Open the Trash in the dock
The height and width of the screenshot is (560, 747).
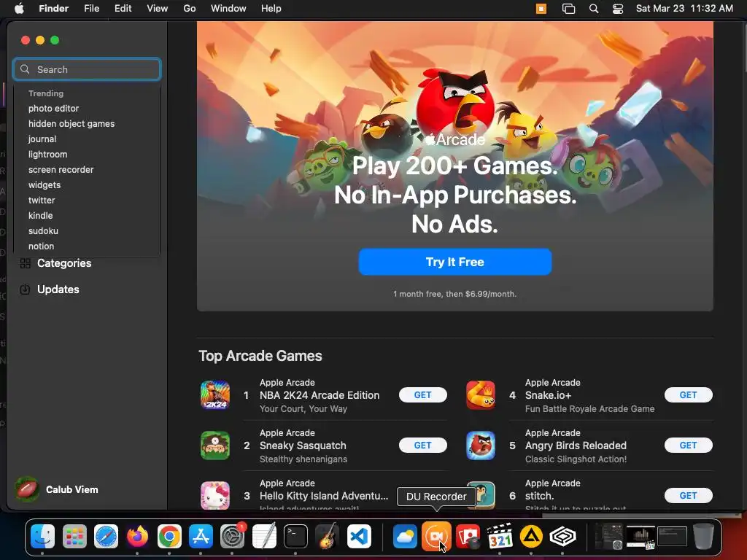pyautogui.click(x=704, y=537)
